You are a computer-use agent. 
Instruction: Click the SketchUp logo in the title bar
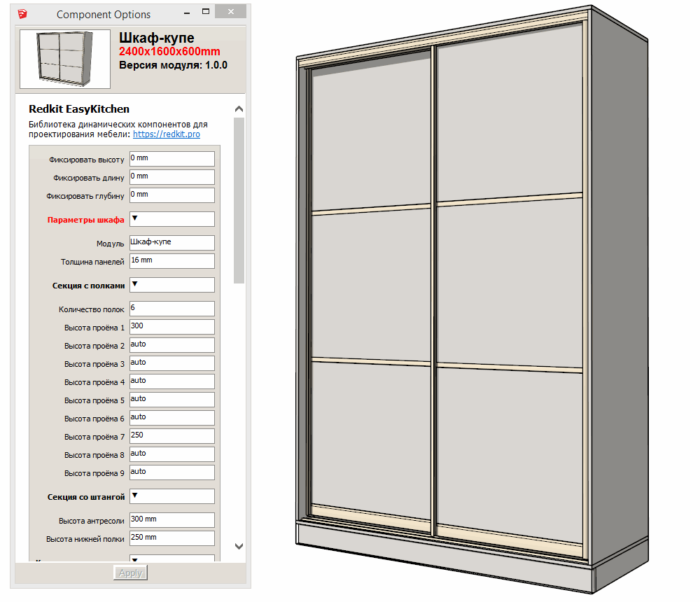tap(24, 14)
